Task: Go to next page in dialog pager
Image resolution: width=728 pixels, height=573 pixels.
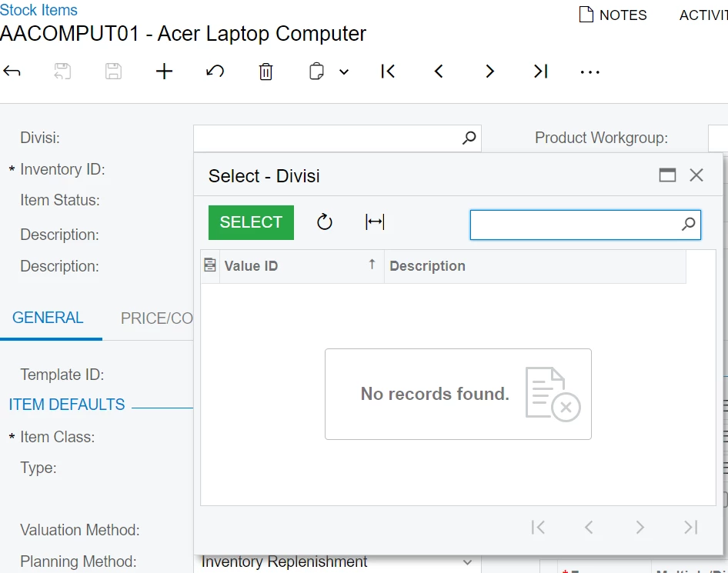Action: coord(640,528)
